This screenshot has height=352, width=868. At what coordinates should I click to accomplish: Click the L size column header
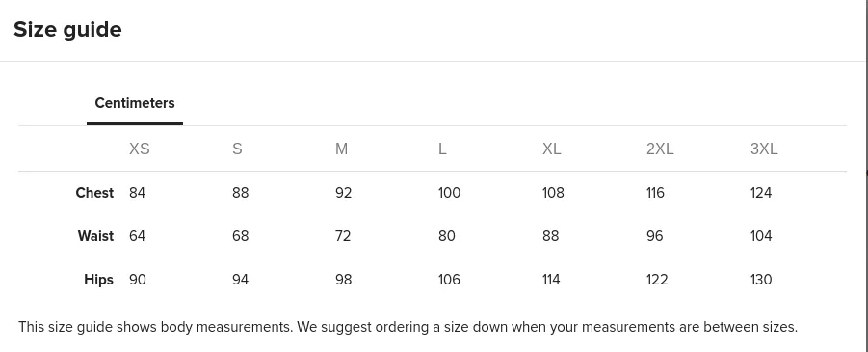coord(442,149)
